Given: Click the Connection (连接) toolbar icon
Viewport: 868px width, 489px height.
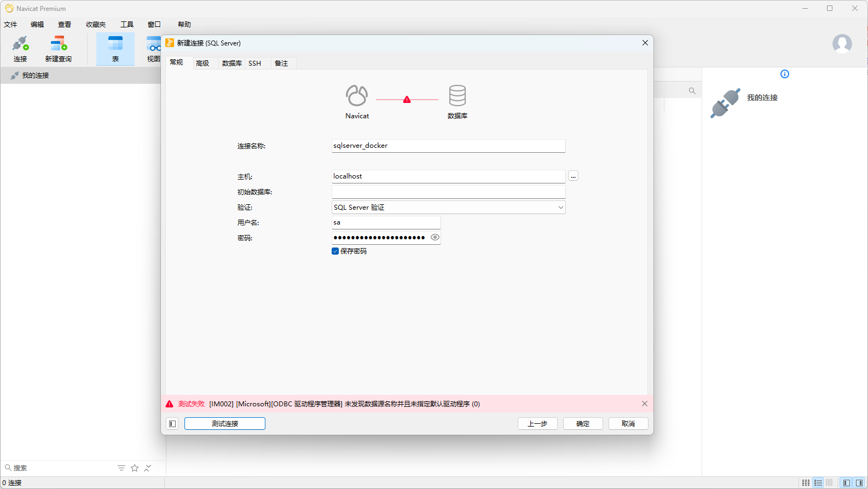Looking at the screenshot, I should pyautogui.click(x=20, y=49).
